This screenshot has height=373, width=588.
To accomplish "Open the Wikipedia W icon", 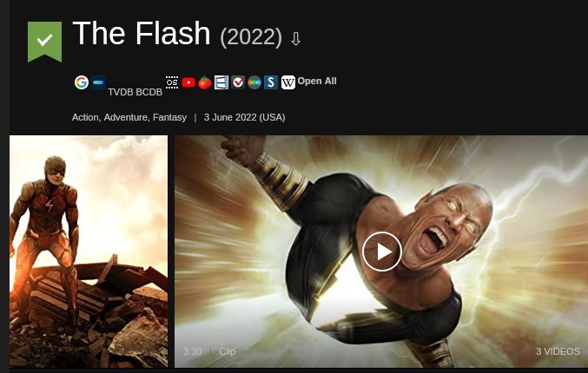I will click(288, 82).
